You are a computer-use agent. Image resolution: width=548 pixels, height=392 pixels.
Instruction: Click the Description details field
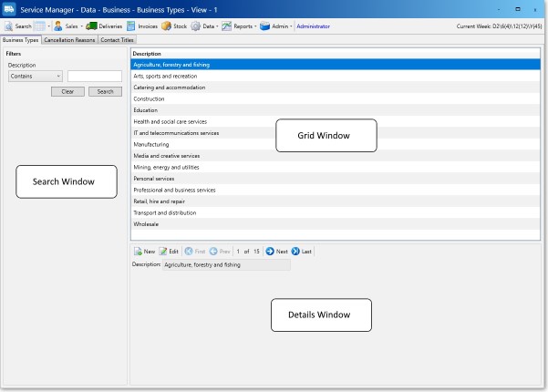click(226, 264)
